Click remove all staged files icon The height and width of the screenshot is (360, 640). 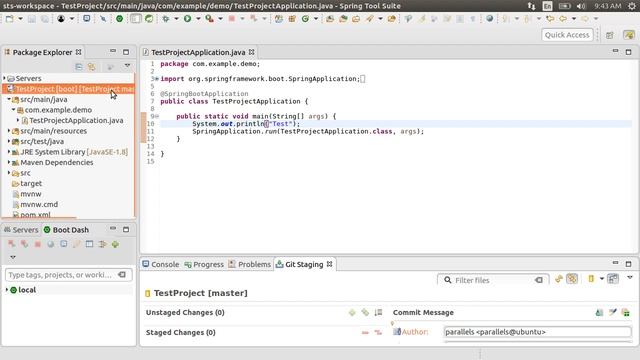[x=378, y=333]
